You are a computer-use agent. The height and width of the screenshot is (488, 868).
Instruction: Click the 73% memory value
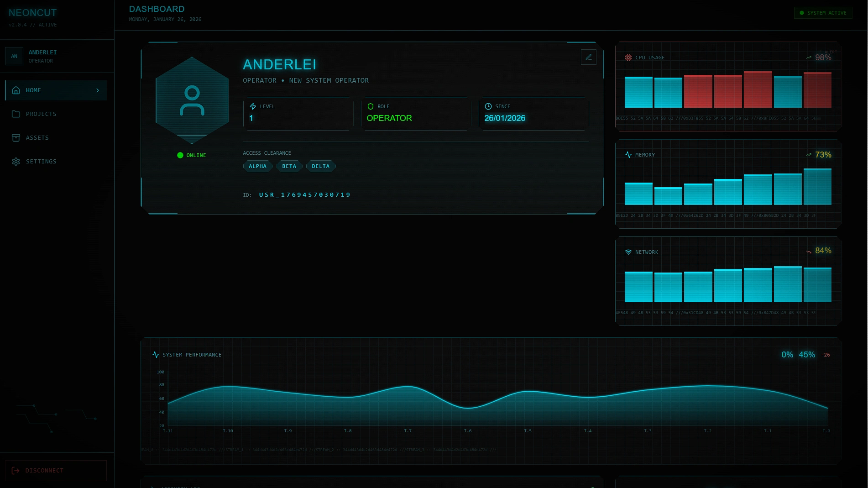pyautogui.click(x=823, y=155)
